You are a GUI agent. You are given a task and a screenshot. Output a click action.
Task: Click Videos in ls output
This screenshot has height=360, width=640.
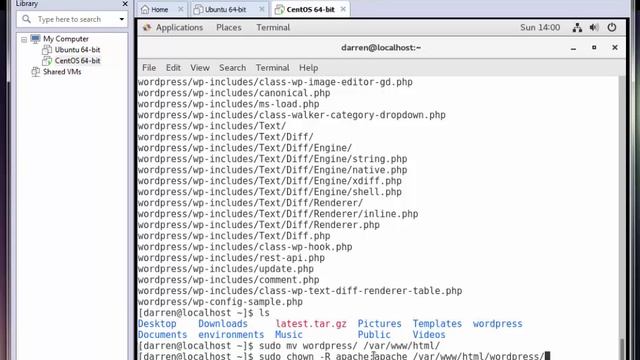[x=429, y=335]
